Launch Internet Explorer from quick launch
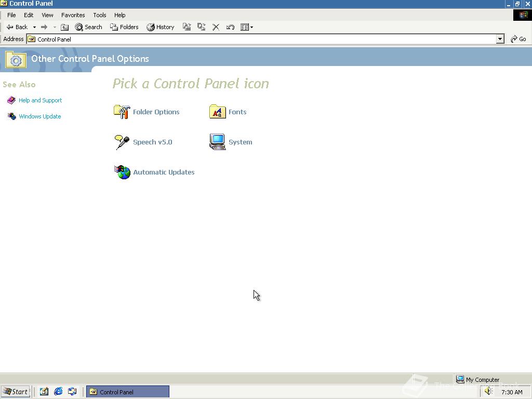Screen dimensions: 532x399 pyautogui.click(x=58, y=392)
